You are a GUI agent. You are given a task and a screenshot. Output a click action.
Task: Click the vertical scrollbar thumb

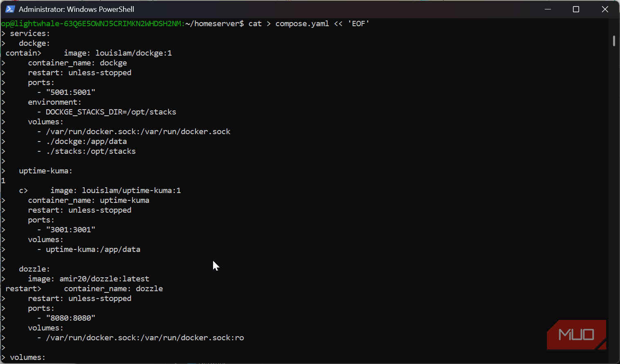(614, 41)
